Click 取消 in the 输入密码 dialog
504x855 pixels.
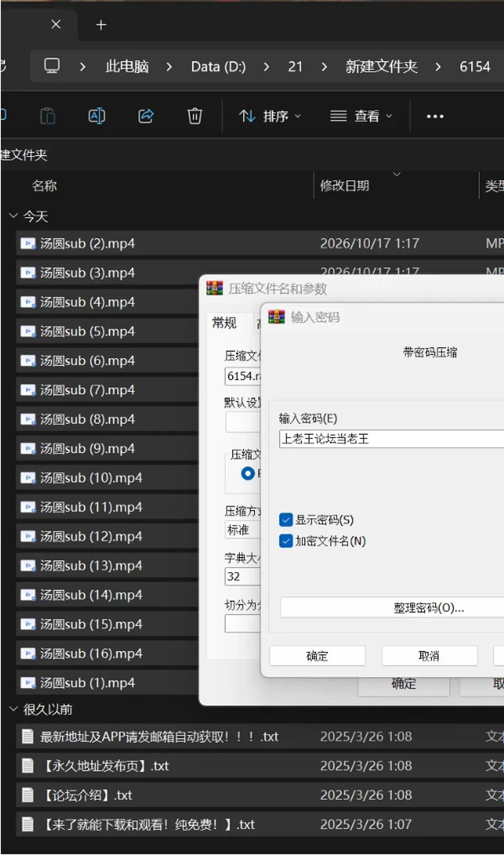pos(429,656)
